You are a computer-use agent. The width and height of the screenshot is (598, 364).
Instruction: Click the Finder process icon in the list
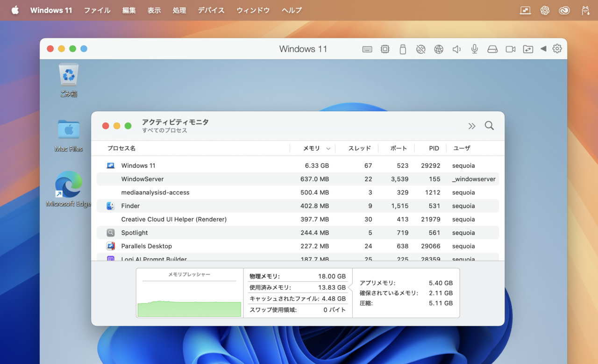click(111, 206)
